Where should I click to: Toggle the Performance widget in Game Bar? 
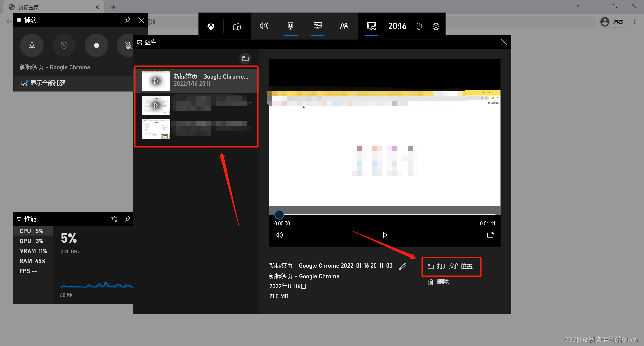(x=318, y=26)
